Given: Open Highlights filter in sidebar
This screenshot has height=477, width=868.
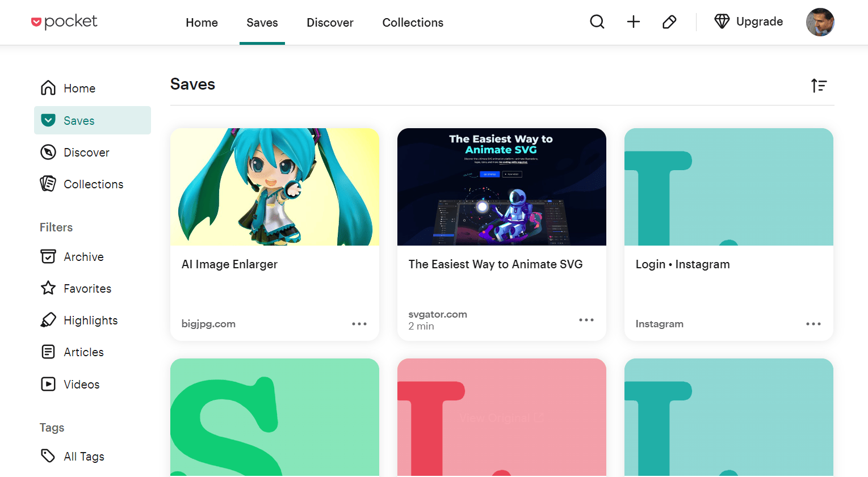Looking at the screenshot, I should coord(90,320).
